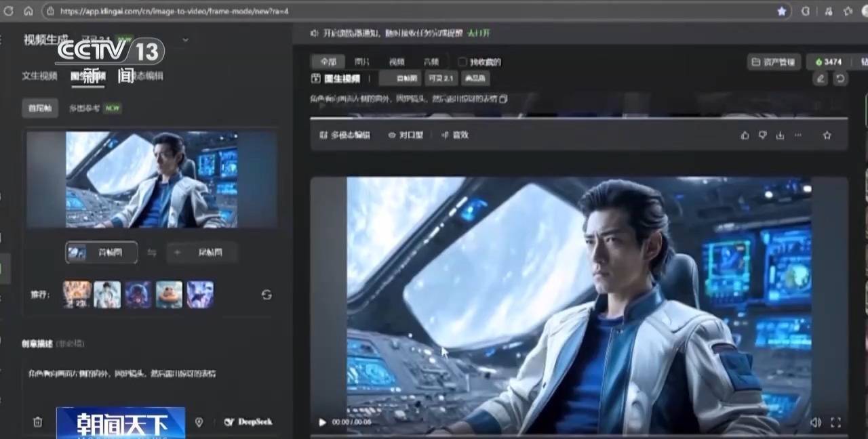Select the 视频 filter tab in the asset list
Viewport: 868px width, 439px height.
click(396, 62)
